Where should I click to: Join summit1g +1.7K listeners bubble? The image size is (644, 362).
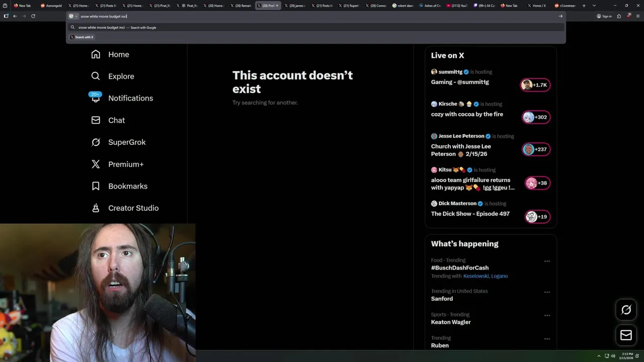click(535, 85)
